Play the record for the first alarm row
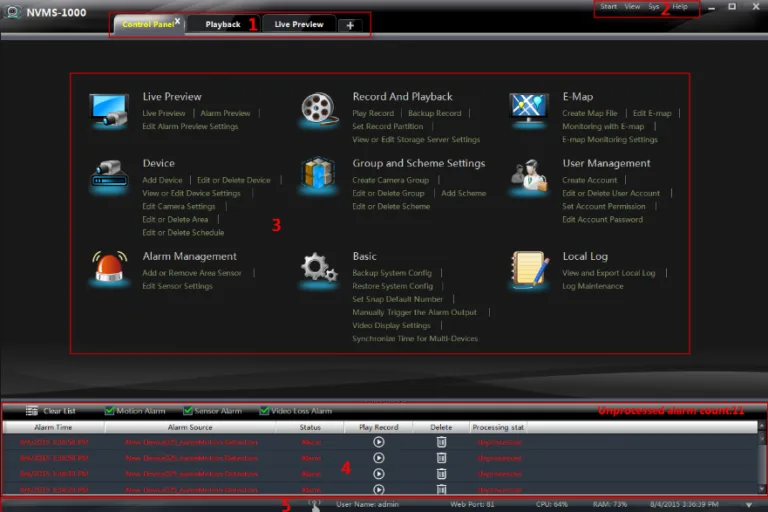 pos(378,442)
